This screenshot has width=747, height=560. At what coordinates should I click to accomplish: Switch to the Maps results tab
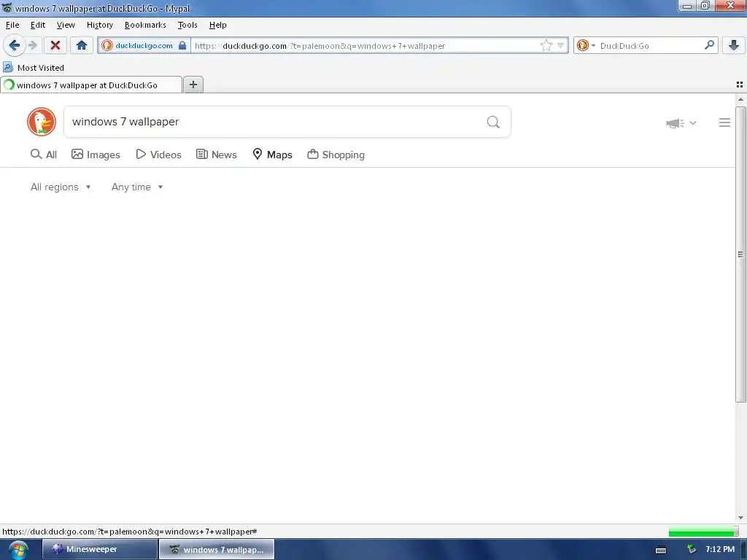[x=272, y=155]
